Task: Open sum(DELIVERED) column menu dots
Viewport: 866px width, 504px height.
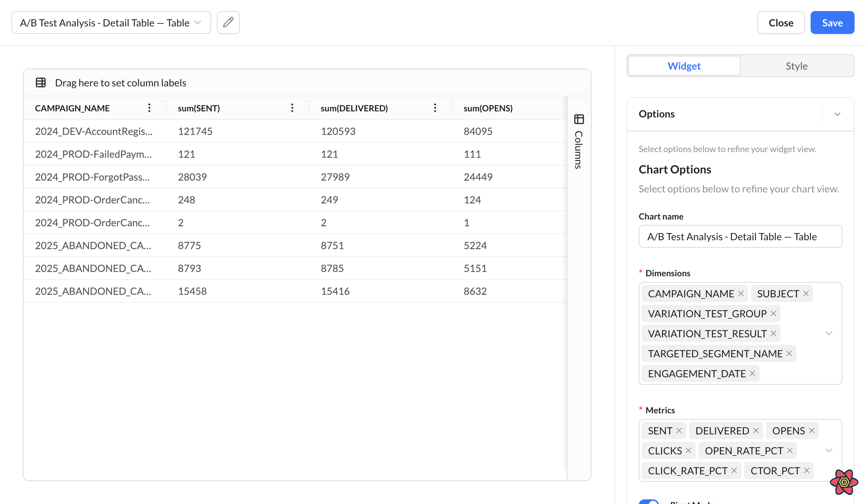Action: click(x=435, y=108)
